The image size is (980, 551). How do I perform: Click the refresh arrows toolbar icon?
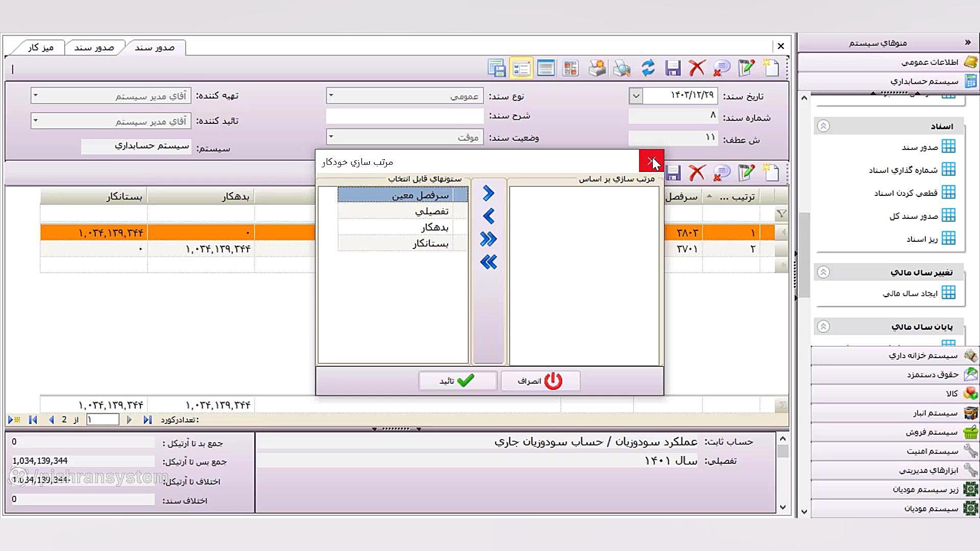pyautogui.click(x=648, y=68)
